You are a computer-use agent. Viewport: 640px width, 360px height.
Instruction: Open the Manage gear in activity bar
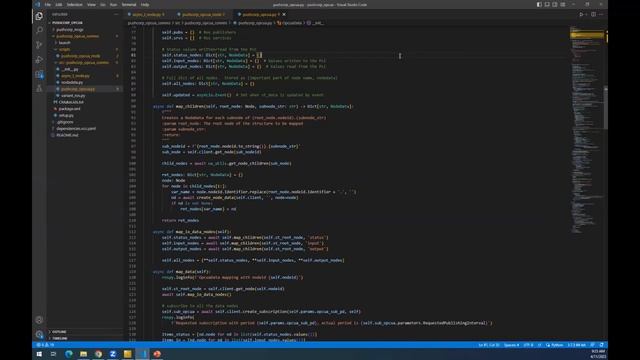(39, 334)
